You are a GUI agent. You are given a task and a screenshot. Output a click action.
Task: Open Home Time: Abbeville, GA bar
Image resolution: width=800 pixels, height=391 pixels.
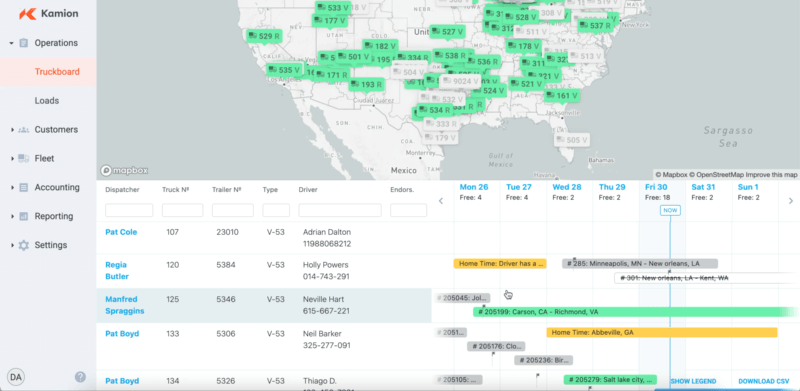coord(662,332)
